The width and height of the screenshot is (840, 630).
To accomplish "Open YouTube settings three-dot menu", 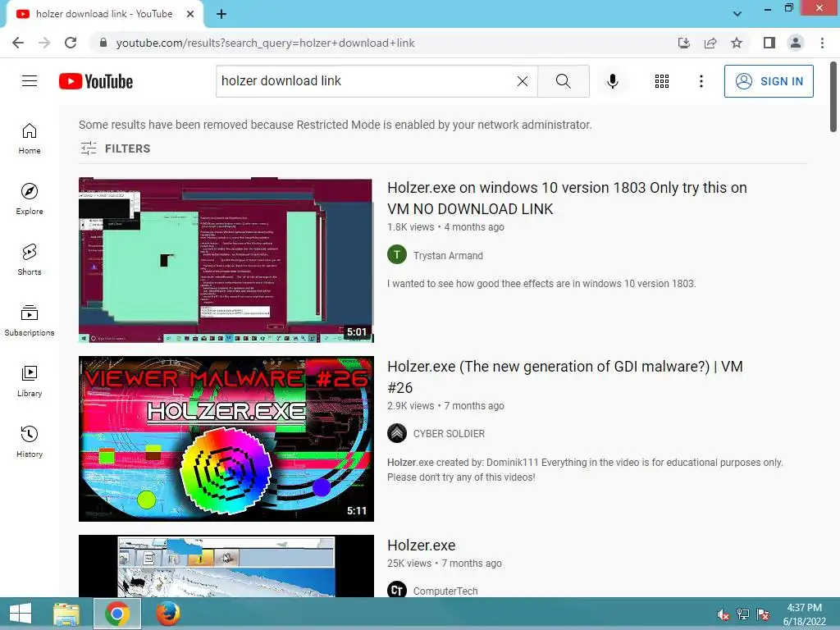I will (701, 81).
